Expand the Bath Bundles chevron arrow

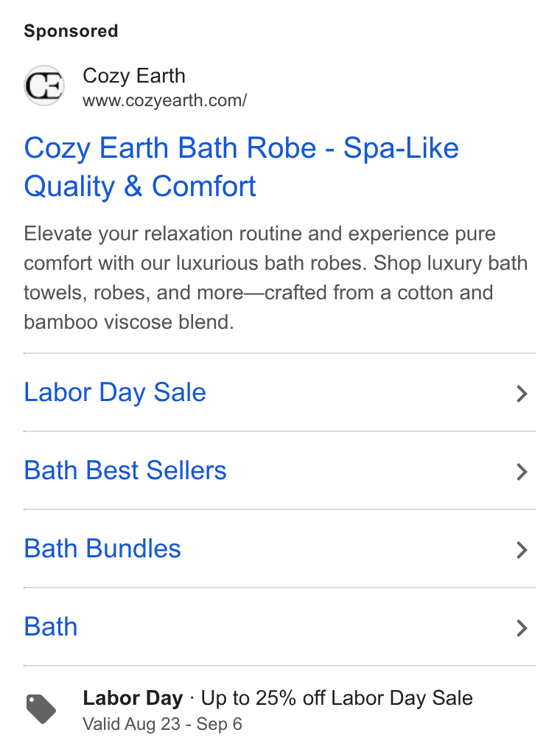coord(522,550)
